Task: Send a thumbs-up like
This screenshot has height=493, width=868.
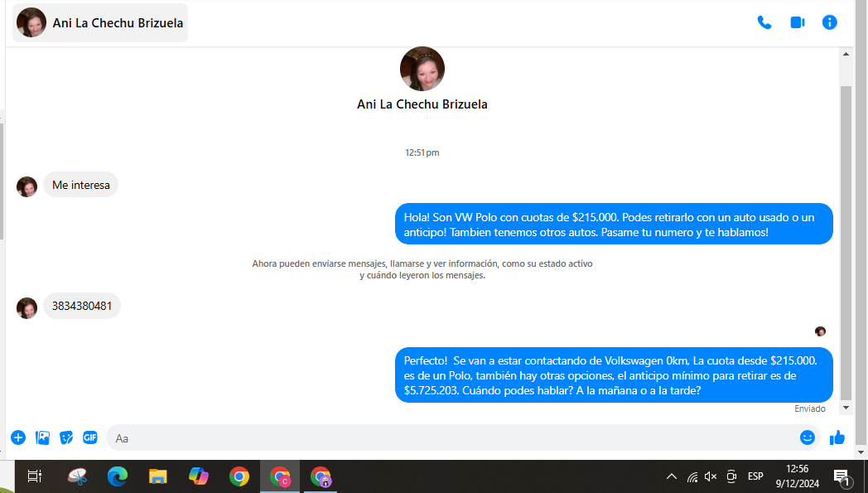Action: tap(837, 437)
